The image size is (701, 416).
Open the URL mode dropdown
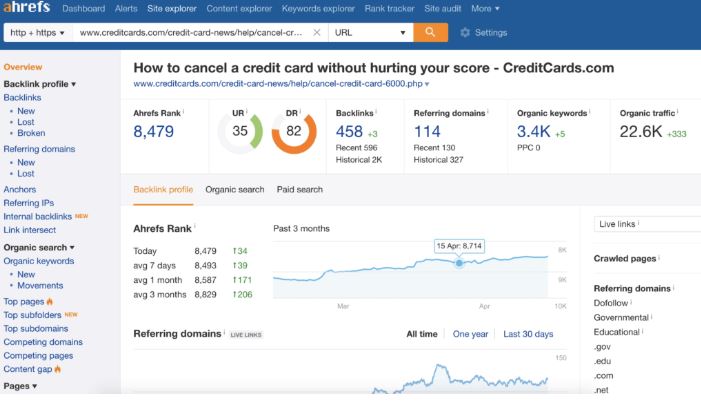click(x=370, y=33)
